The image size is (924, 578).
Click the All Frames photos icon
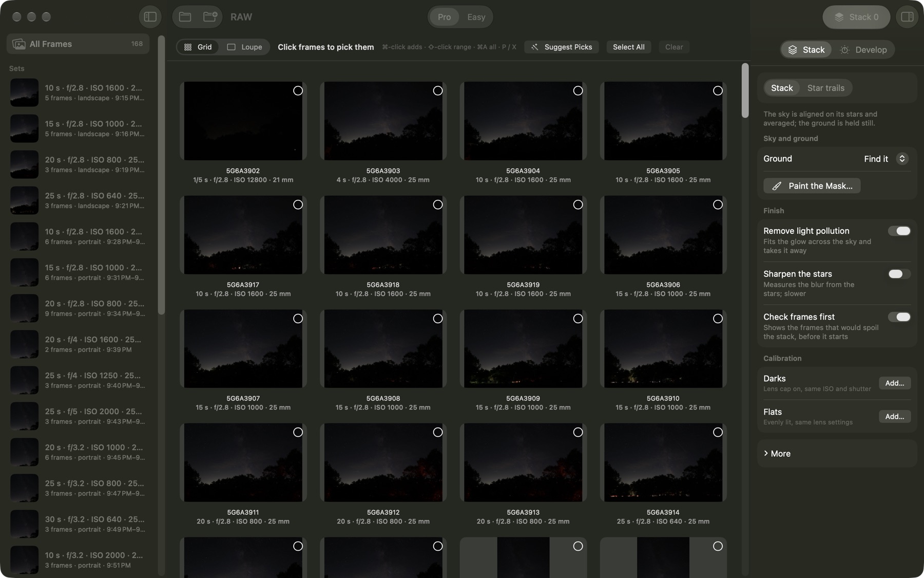pos(19,44)
